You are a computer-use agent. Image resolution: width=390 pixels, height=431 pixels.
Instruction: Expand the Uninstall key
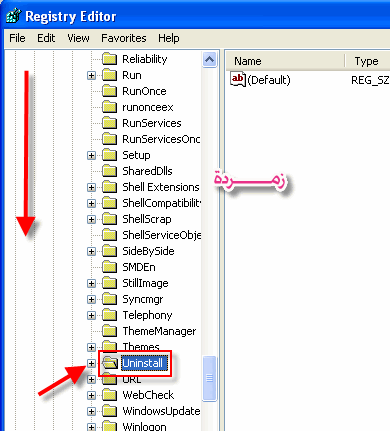tap(91, 363)
